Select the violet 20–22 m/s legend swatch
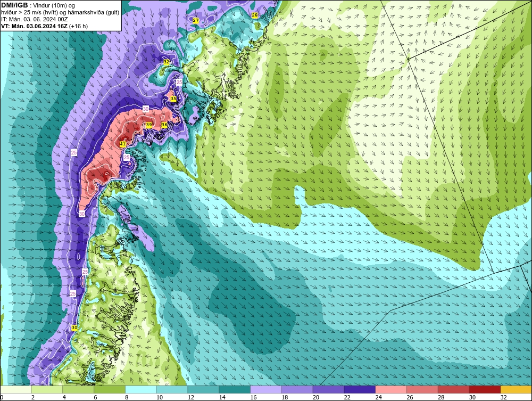 pos(328,389)
